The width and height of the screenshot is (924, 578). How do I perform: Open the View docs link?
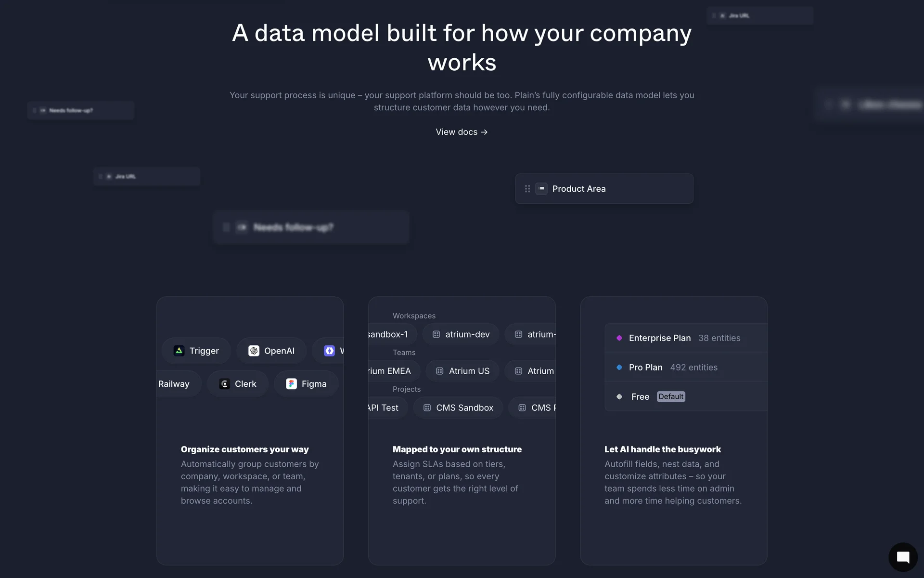(462, 132)
